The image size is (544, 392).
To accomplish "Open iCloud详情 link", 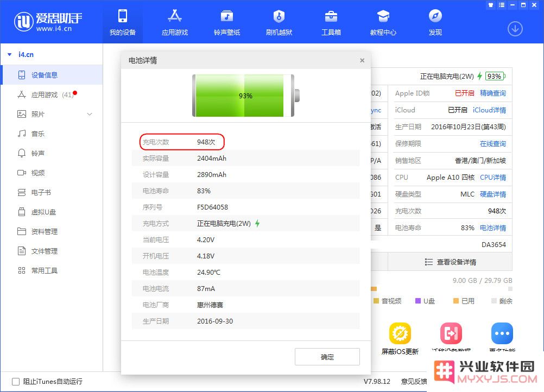I will tap(489, 110).
